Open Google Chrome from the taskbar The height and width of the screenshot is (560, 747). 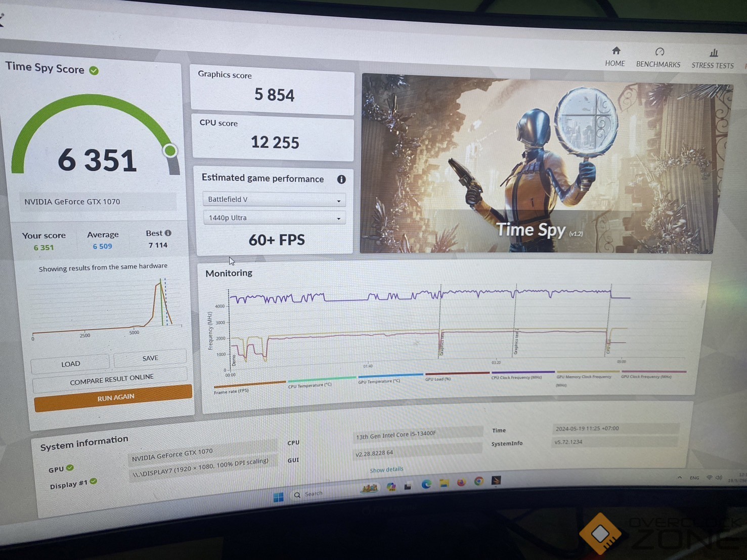pos(478,481)
